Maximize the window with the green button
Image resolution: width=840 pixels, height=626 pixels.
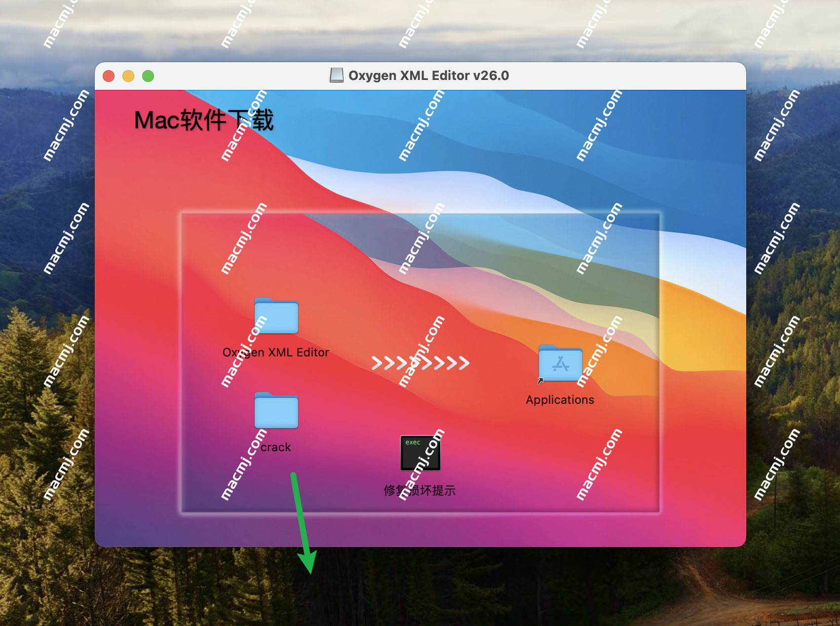(148, 76)
